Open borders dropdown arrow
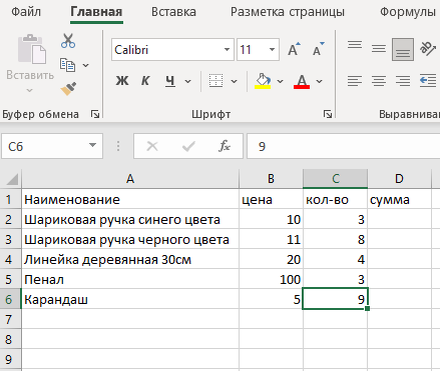Viewport: 440px width, 371px height. coord(234,81)
